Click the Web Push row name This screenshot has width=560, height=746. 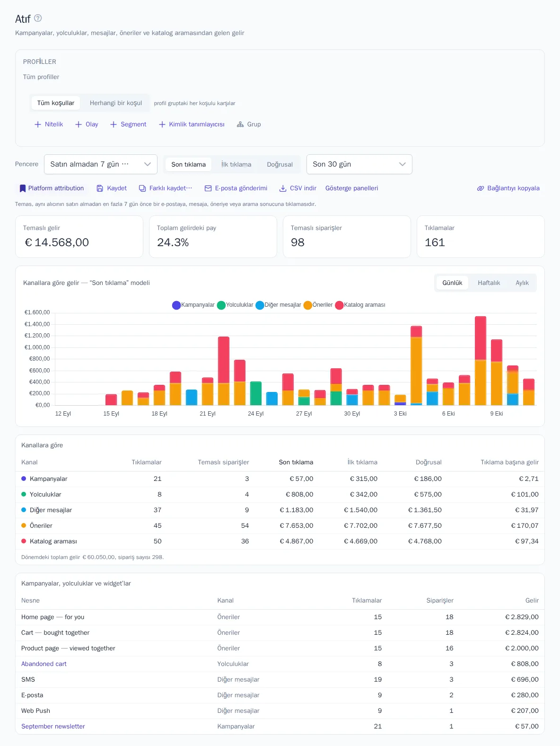click(35, 711)
